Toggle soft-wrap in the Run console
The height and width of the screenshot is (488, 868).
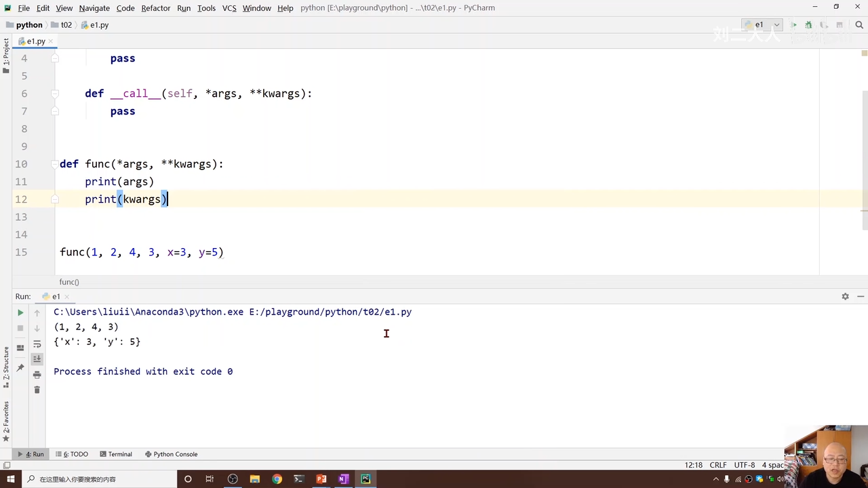point(37,344)
